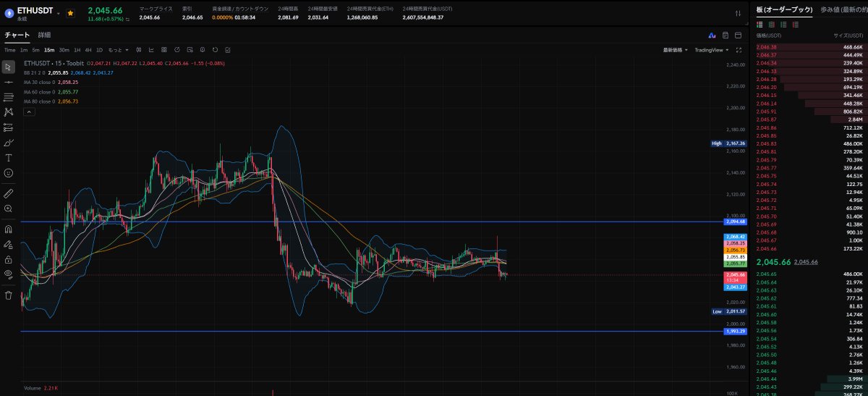Screen dimensions: 868x396
Task: Open the chart layout grid icon
Action: [164, 50]
